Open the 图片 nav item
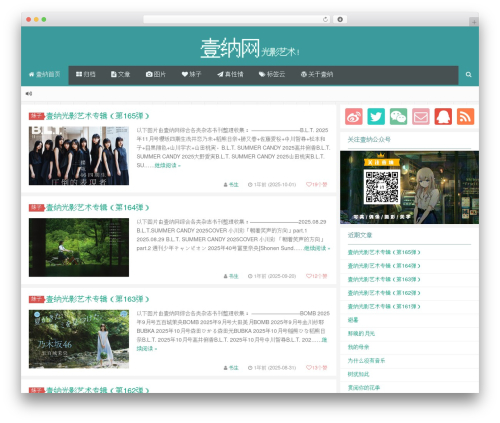The width and height of the screenshot is (500, 423). click(x=156, y=74)
